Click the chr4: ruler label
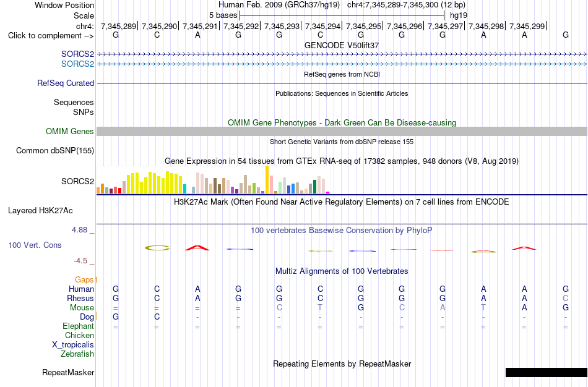Screen dimensions: 588x387 pyautogui.click(x=85, y=26)
